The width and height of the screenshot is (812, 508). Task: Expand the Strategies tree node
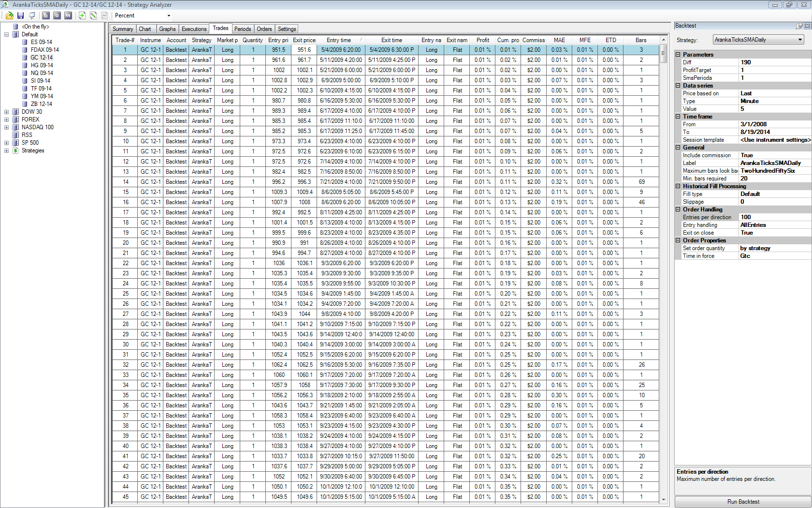pos(6,150)
